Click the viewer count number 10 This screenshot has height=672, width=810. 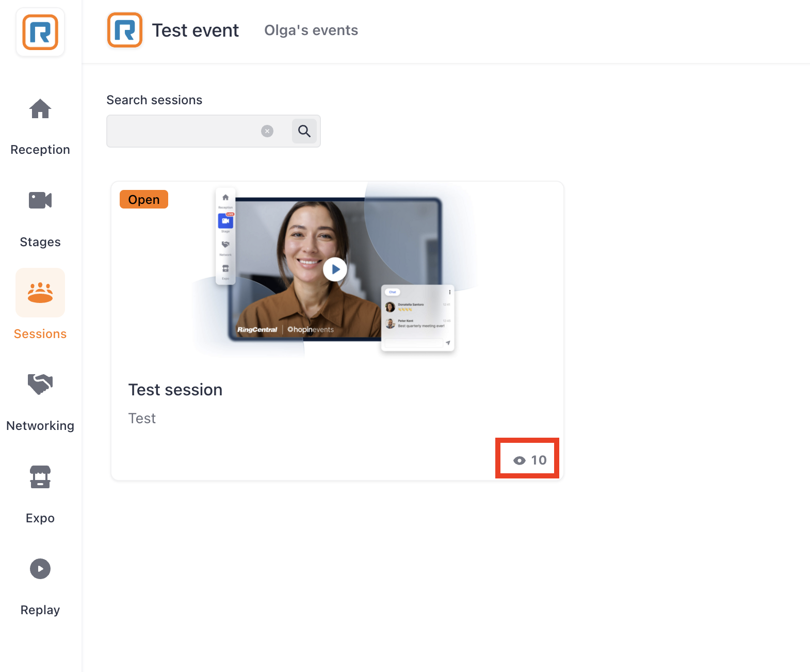[x=539, y=460]
